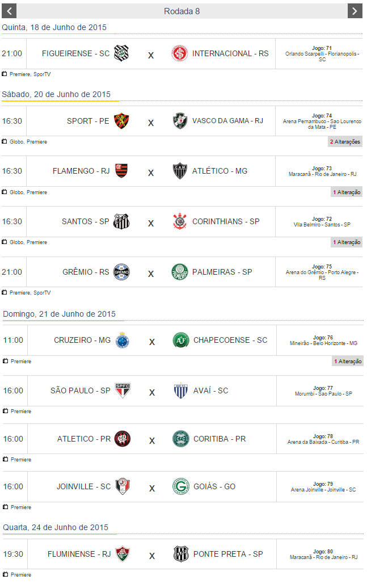The height and width of the screenshot is (588, 367).
Task: Select the "Rodada 8" header title
Action: [x=182, y=11]
